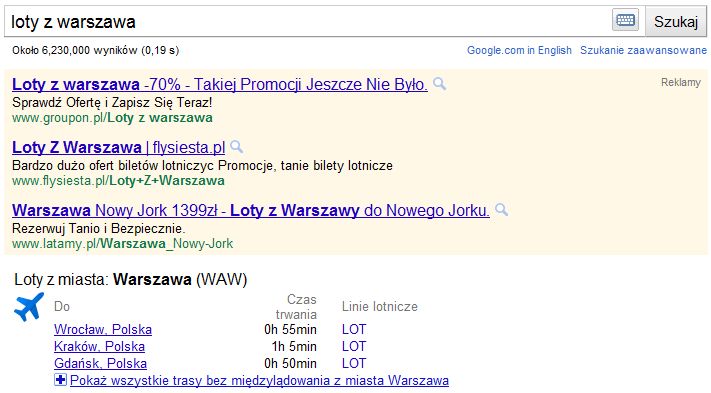This screenshot has height=393, width=711.
Task: Click magnifier preview icon beside Nowy Jork ad
Action: coord(501,209)
